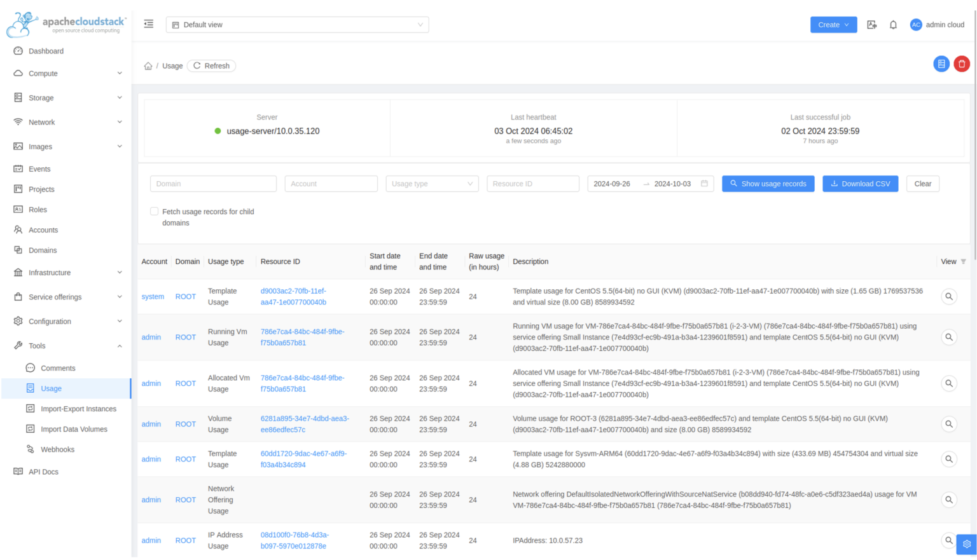The height and width of the screenshot is (560, 977).
Task: Open the settings gear at bottom right
Action: click(x=967, y=544)
